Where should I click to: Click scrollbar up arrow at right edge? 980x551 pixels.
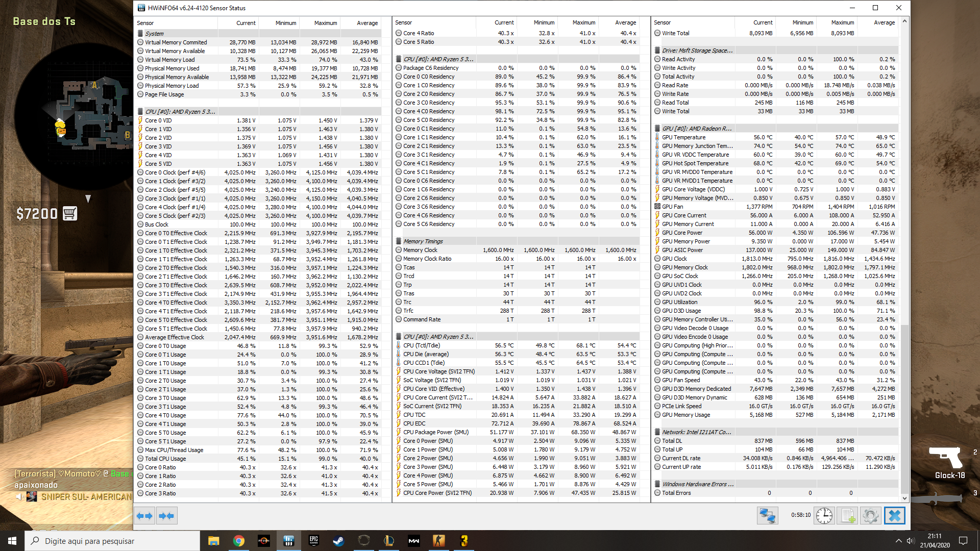(x=904, y=21)
